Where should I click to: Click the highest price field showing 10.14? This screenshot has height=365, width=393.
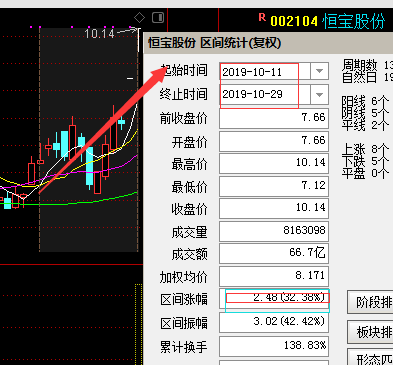[274, 163]
